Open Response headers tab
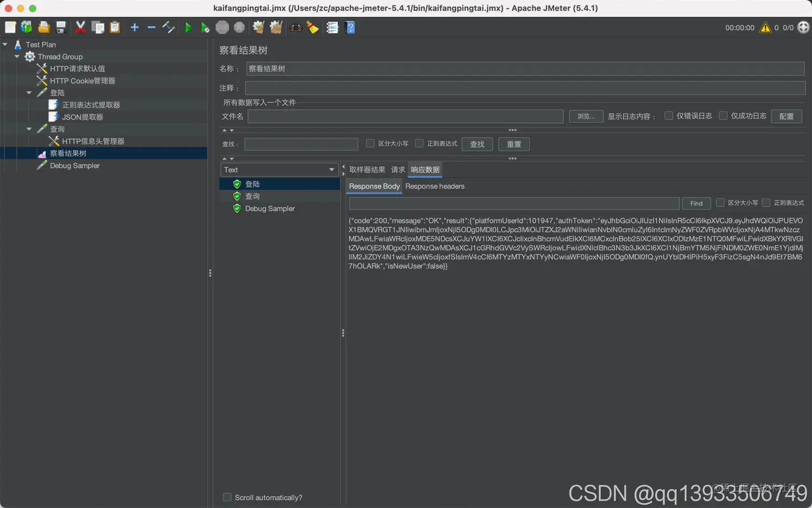The height and width of the screenshot is (508, 812). pos(435,187)
